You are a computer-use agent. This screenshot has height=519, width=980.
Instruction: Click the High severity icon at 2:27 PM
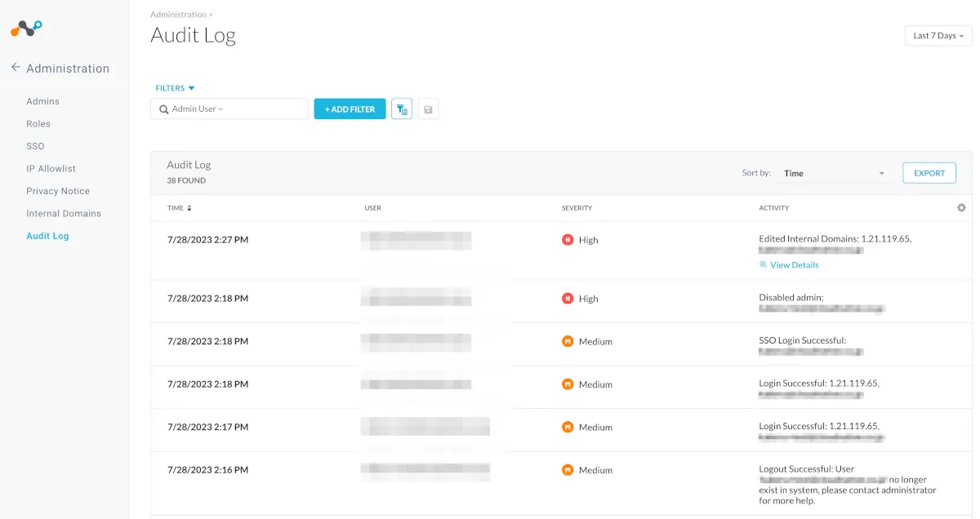568,240
